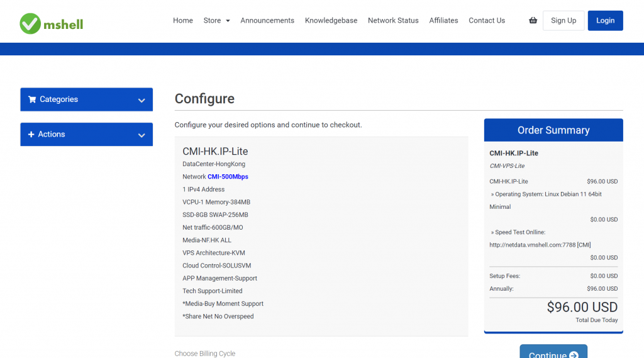Click the Categories cart icon
644x358 pixels.
[32, 99]
